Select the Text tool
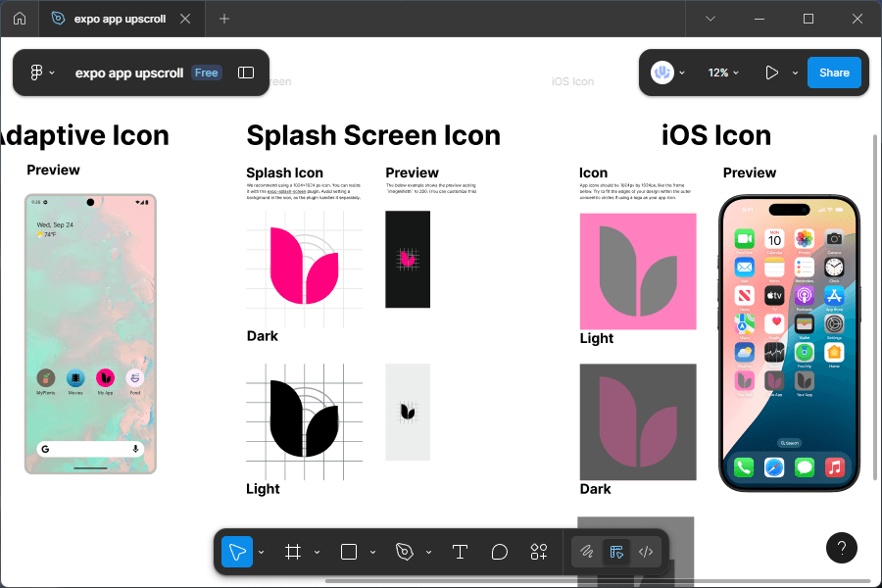This screenshot has width=882, height=588. click(460, 551)
